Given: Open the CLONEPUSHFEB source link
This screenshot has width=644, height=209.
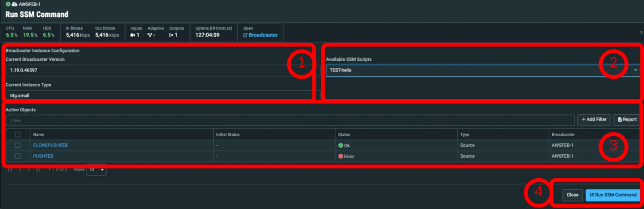Looking at the screenshot, I should tap(50, 145).
